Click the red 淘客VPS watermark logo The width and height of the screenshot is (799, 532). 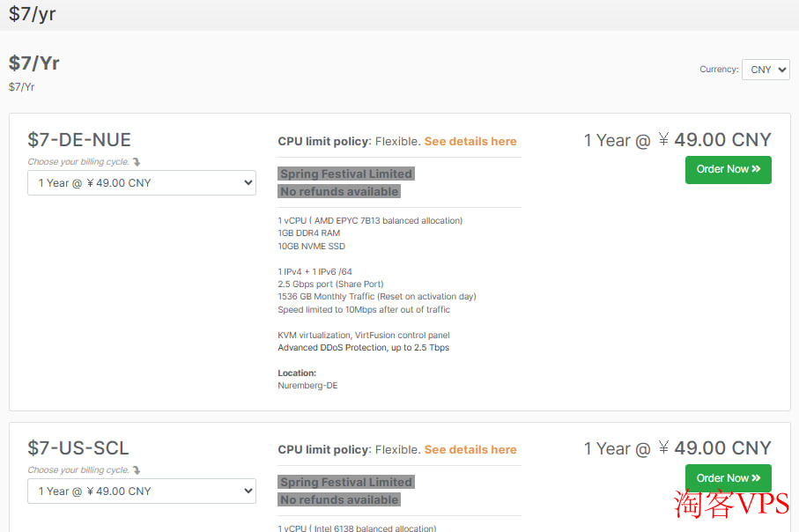(730, 505)
